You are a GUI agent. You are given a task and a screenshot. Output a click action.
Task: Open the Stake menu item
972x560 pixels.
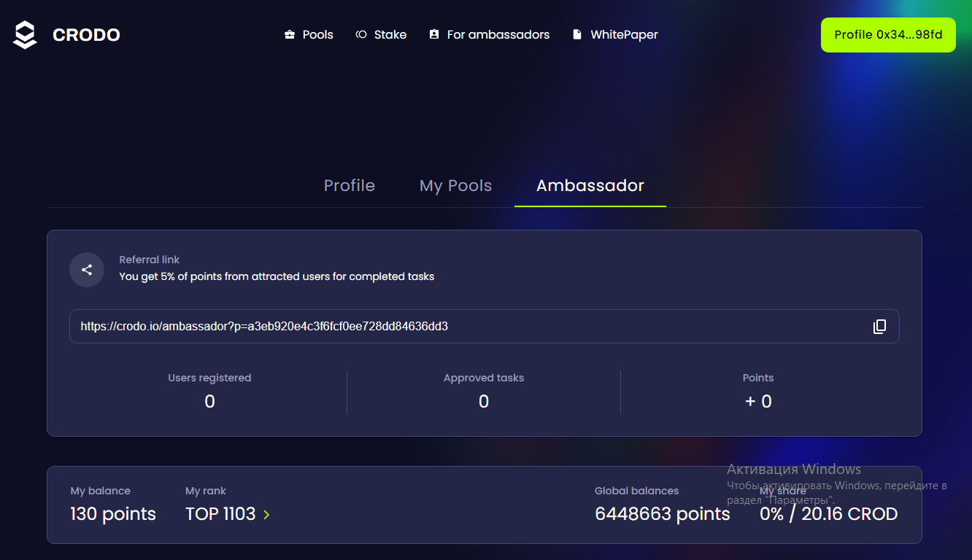pos(381,34)
